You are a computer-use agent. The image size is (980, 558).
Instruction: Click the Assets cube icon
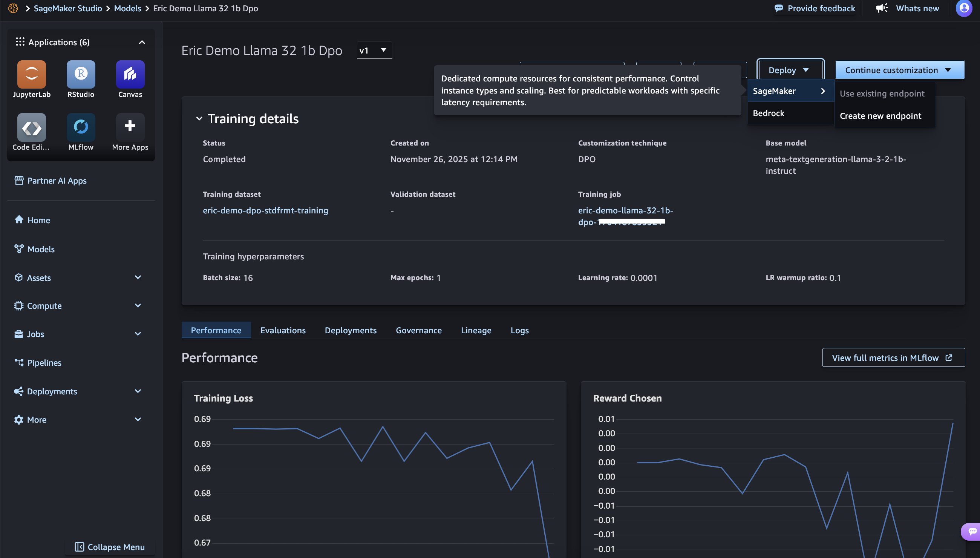pos(19,277)
